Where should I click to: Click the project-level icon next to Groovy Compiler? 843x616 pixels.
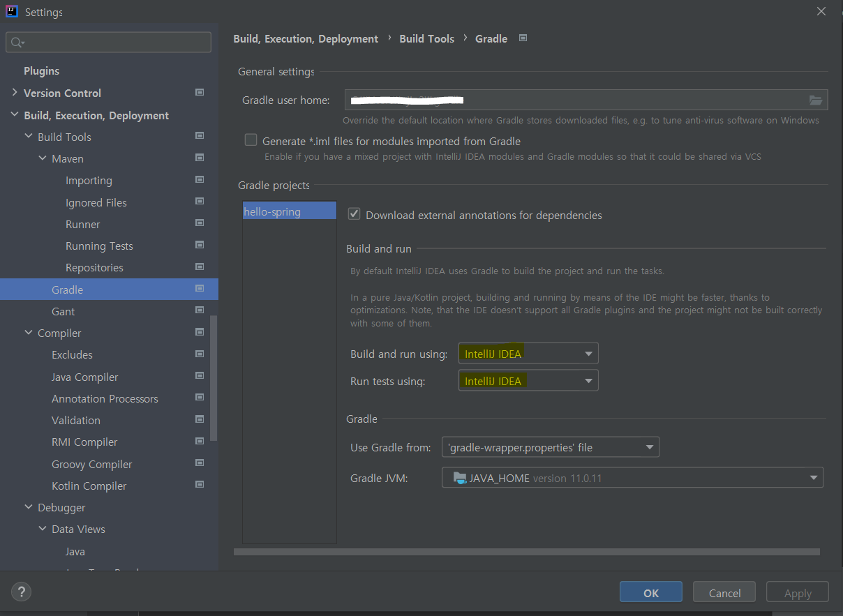[200, 463]
